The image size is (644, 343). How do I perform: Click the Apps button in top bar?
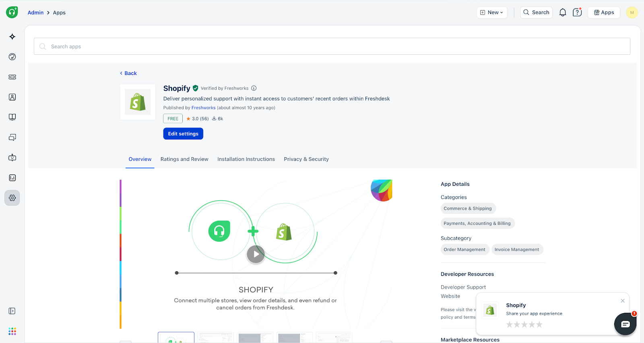coord(604,12)
